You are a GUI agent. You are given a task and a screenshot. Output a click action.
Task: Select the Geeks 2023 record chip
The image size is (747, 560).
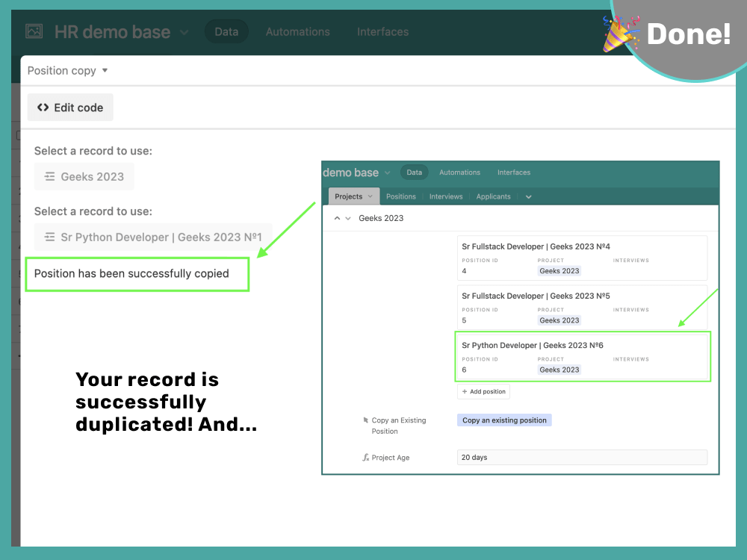pyautogui.click(x=84, y=177)
